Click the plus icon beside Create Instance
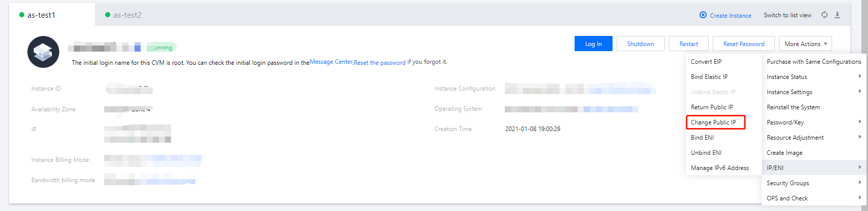Viewport: 868px width, 211px height. point(703,15)
